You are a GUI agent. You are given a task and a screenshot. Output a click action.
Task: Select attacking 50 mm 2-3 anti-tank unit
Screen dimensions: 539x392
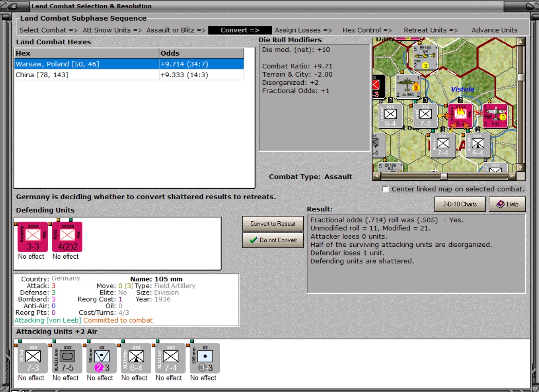[102, 358]
